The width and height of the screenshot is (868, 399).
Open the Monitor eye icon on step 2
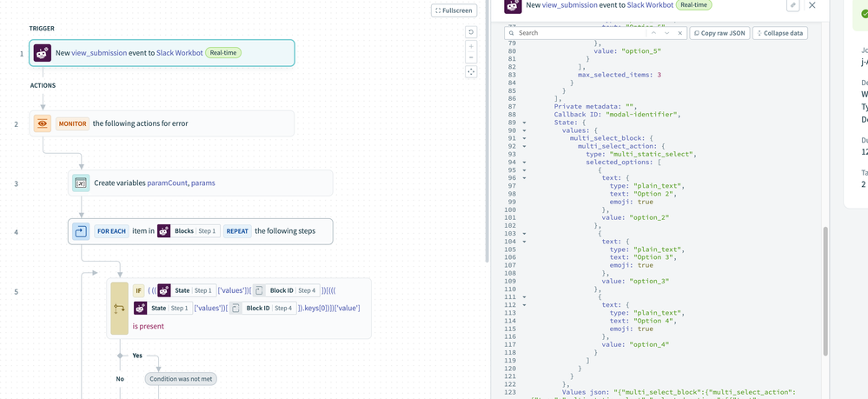[x=43, y=123]
